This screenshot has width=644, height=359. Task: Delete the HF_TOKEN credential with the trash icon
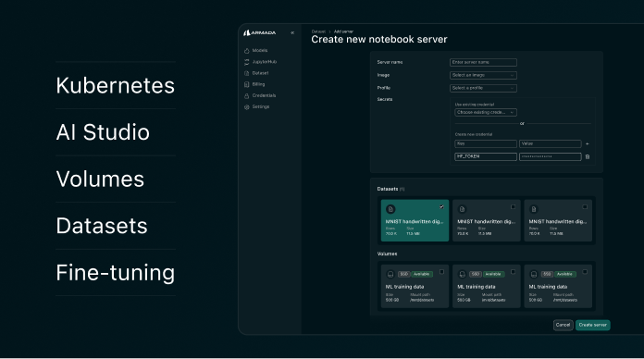coord(588,157)
